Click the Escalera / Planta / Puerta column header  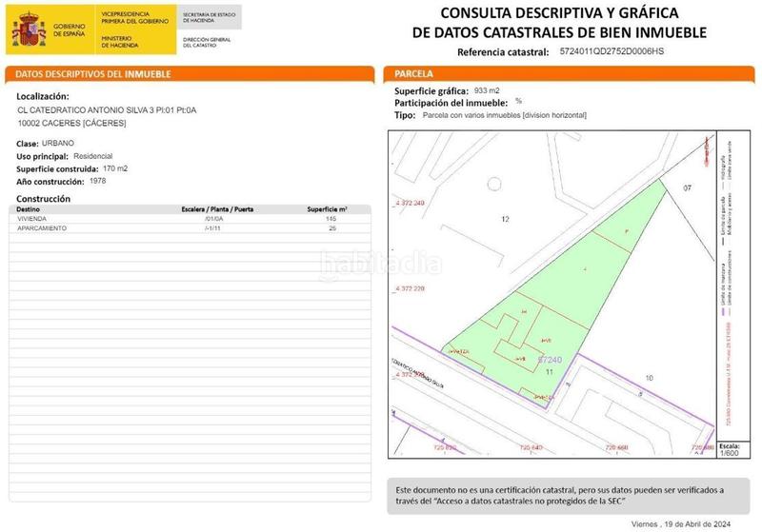coord(217,208)
